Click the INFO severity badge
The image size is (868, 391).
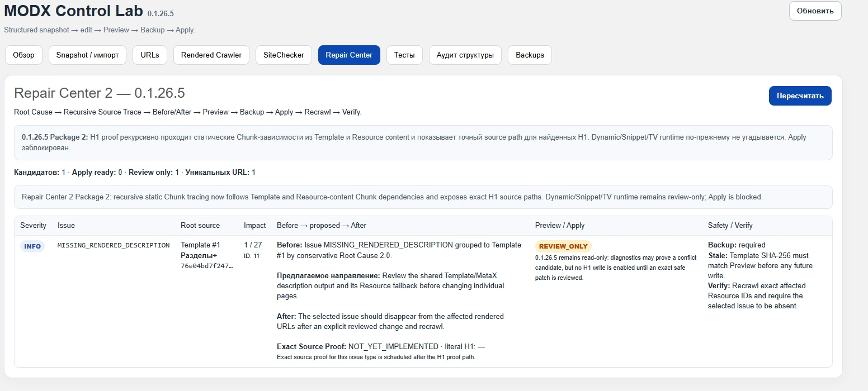[32, 246]
